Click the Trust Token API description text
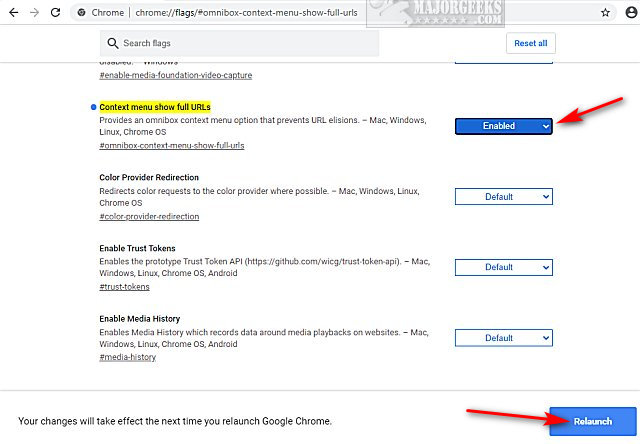This screenshot has height=444, width=640. (x=264, y=267)
